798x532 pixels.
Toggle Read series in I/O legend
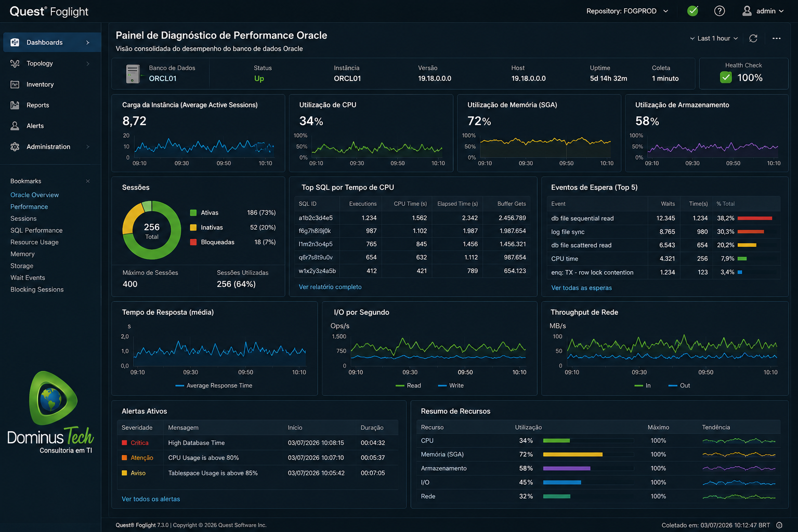pos(409,385)
